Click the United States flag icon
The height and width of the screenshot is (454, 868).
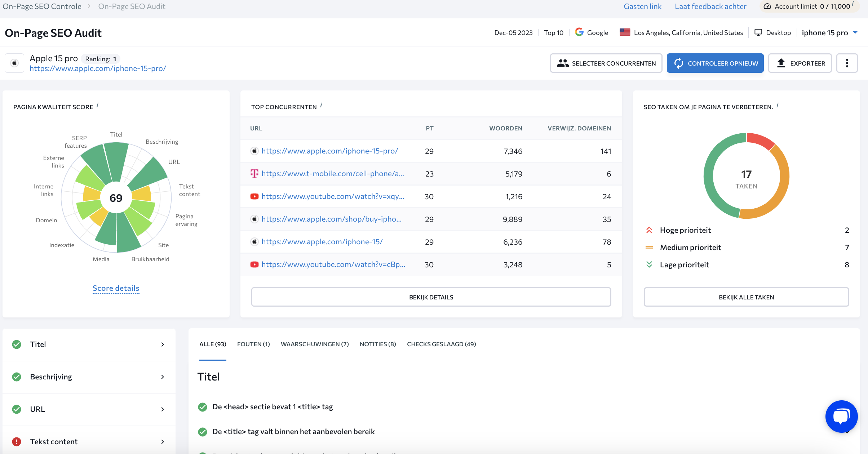pos(625,32)
